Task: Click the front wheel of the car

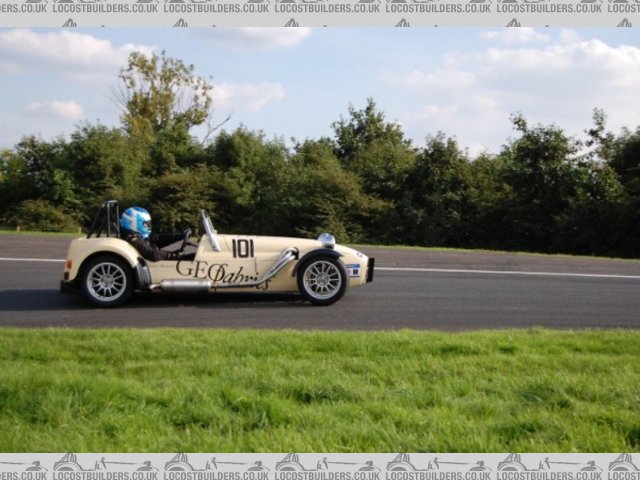Action: click(322, 280)
